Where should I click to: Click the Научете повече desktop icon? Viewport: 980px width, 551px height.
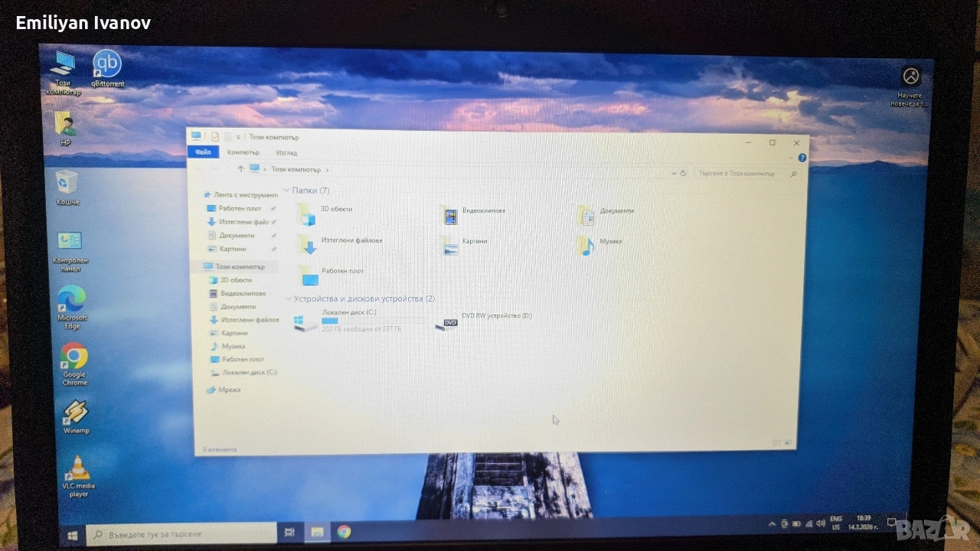point(911,86)
